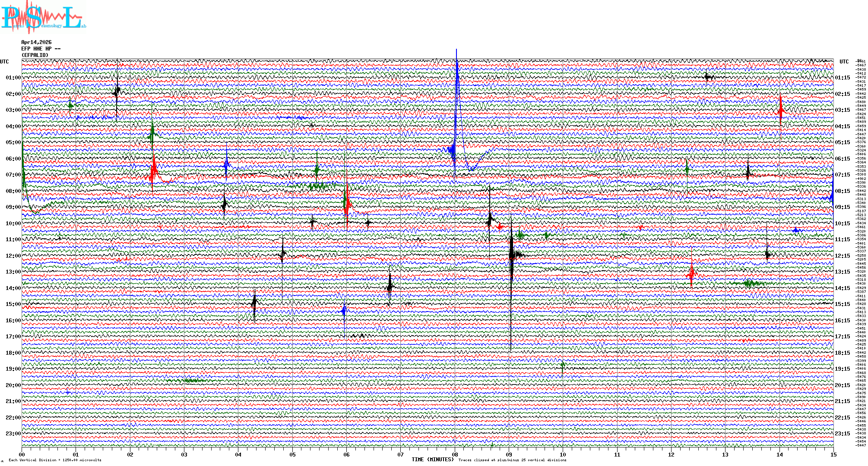Click the large black event near minute 09 at 12:00

[511, 255]
